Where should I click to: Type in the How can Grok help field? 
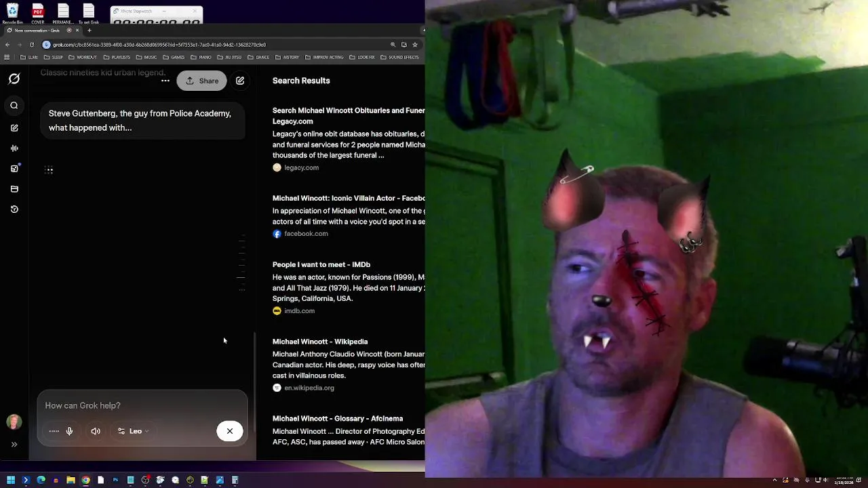(x=142, y=405)
